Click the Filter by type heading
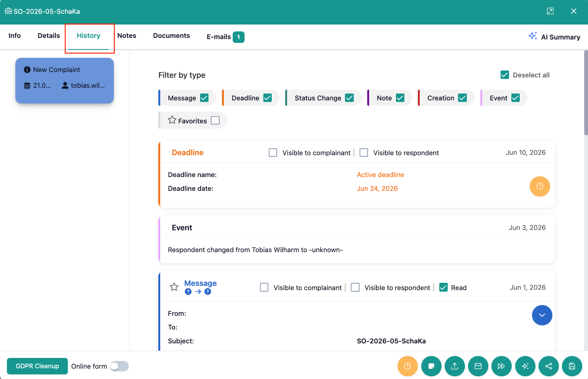The width and height of the screenshot is (588, 379). (182, 75)
